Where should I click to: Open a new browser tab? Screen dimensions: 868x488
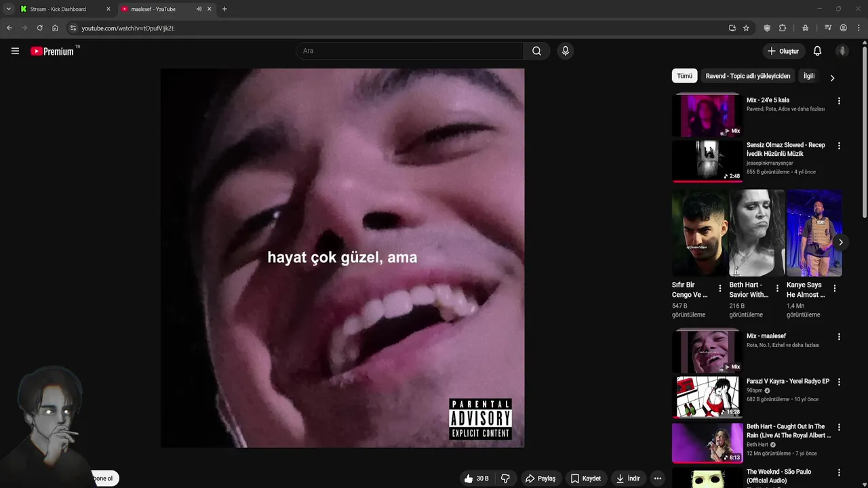(224, 9)
